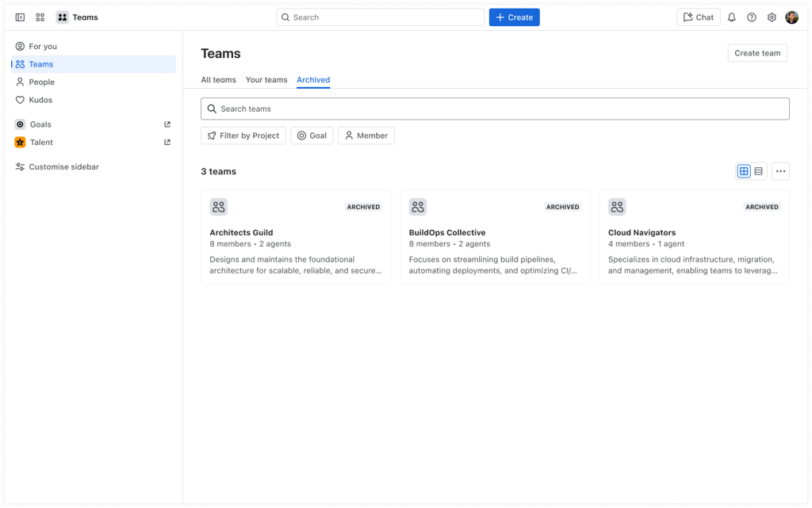The image size is (812, 508).
Task: Collapse the sidebar with the panel icon
Action: (x=20, y=17)
